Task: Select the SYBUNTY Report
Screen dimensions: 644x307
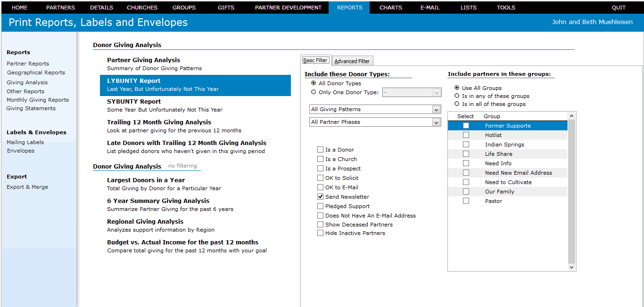Action: tap(195, 105)
